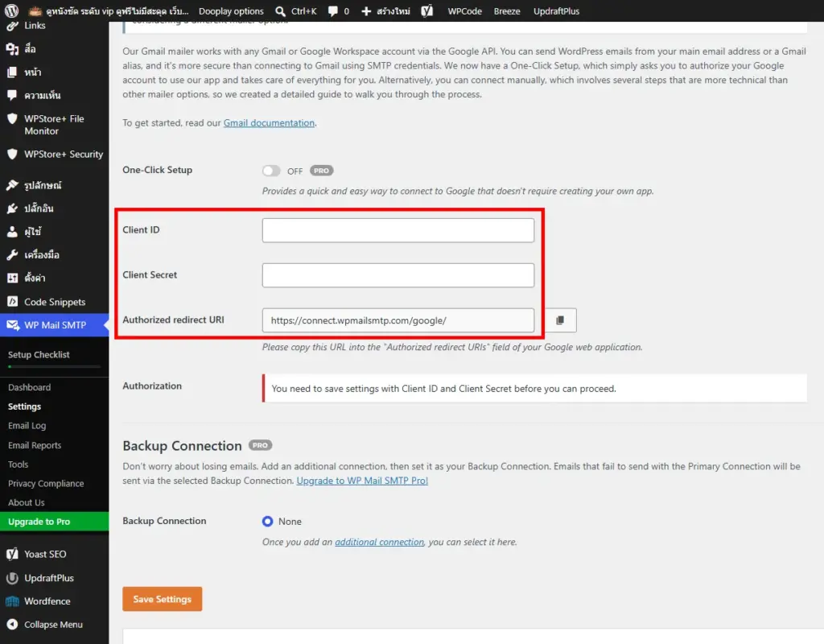Open the Breeze admin bar menu

coord(507,11)
